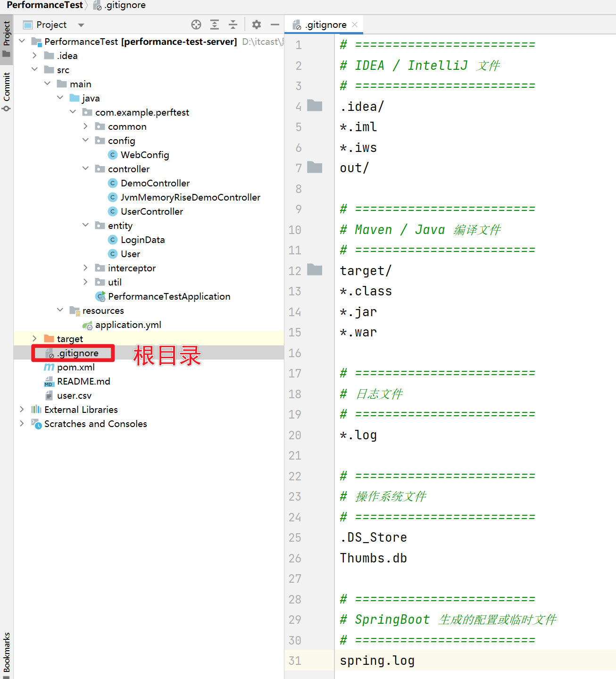Click line number 16 in the gutter

tap(295, 353)
